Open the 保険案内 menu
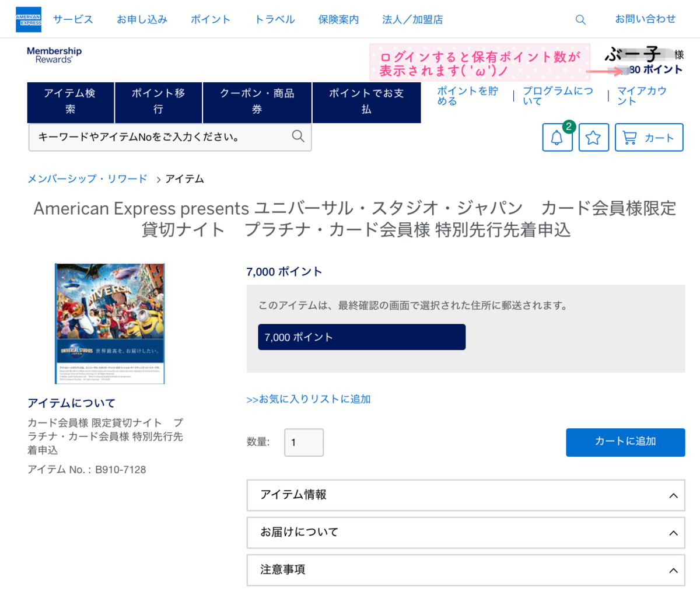Image resolution: width=700 pixels, height=598 pixels. [338, 19]
